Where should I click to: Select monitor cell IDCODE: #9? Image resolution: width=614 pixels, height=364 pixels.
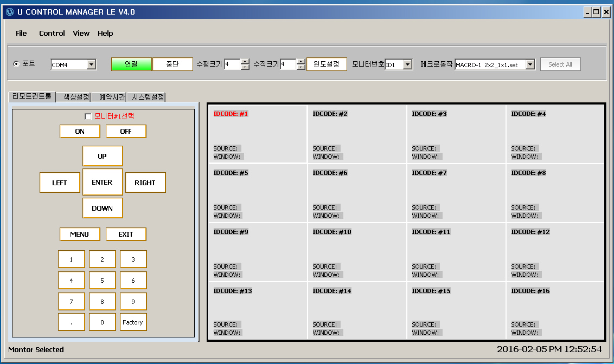click(258, 252)
